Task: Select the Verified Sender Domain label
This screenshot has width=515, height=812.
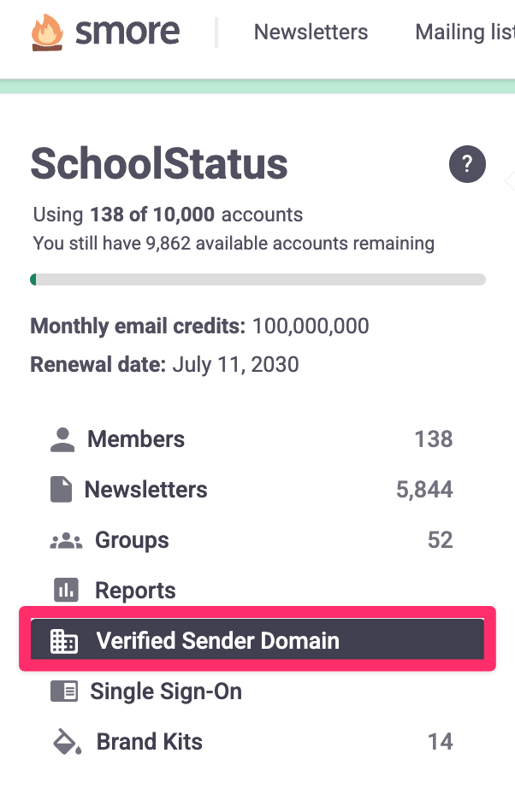Action: [217, 641]
